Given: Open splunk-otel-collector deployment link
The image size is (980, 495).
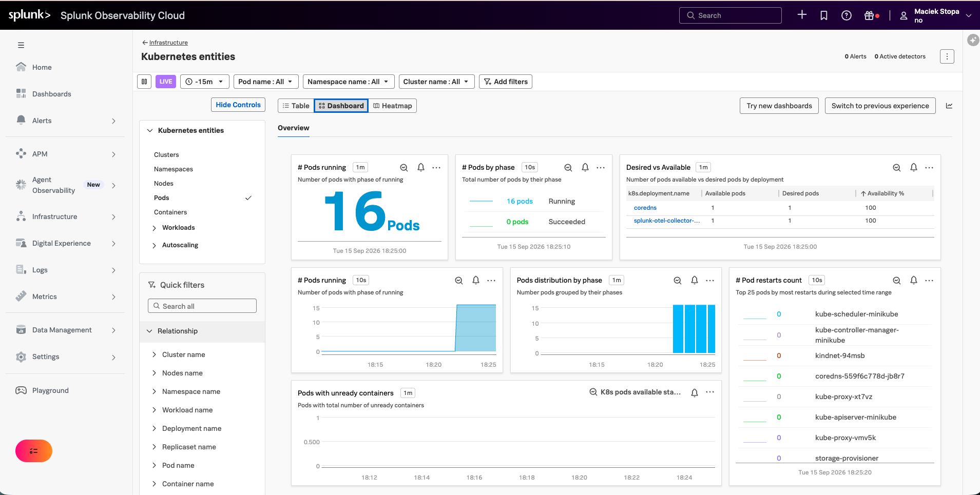Looking at the screenshot, I should click(667, 221).
